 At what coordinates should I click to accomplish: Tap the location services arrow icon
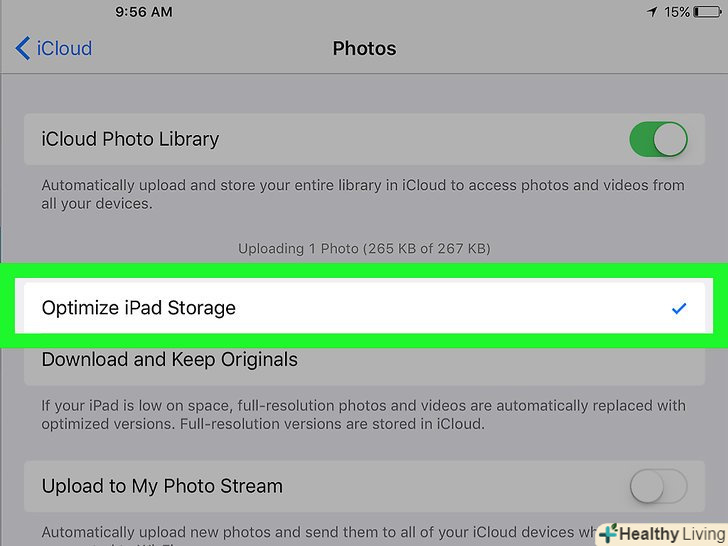[x=652, y=13]
